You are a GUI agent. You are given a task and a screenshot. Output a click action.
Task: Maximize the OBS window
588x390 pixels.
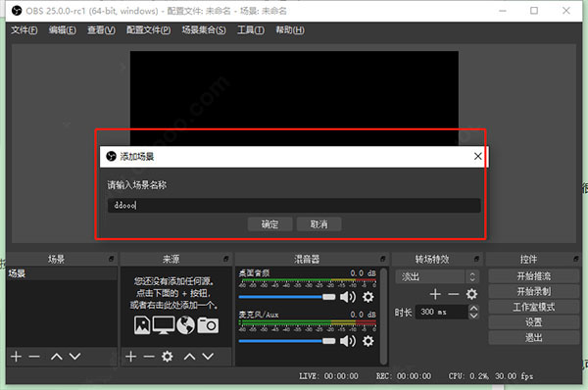[x=534, y=11]
